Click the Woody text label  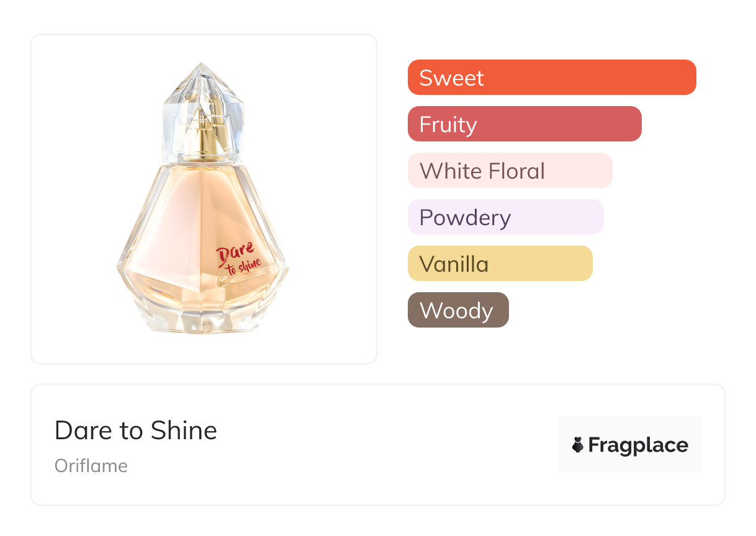(456, 310)
